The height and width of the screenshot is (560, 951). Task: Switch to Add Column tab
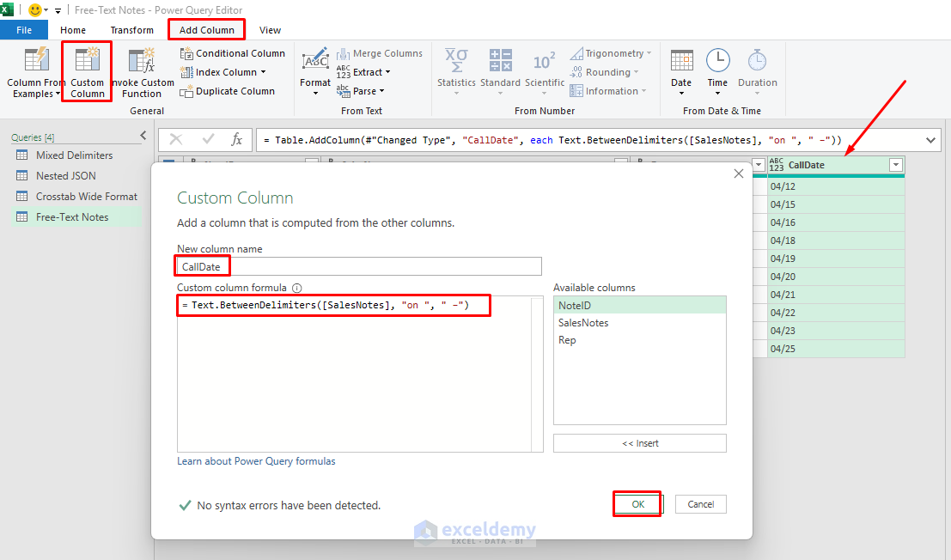(x=206, y=30)
